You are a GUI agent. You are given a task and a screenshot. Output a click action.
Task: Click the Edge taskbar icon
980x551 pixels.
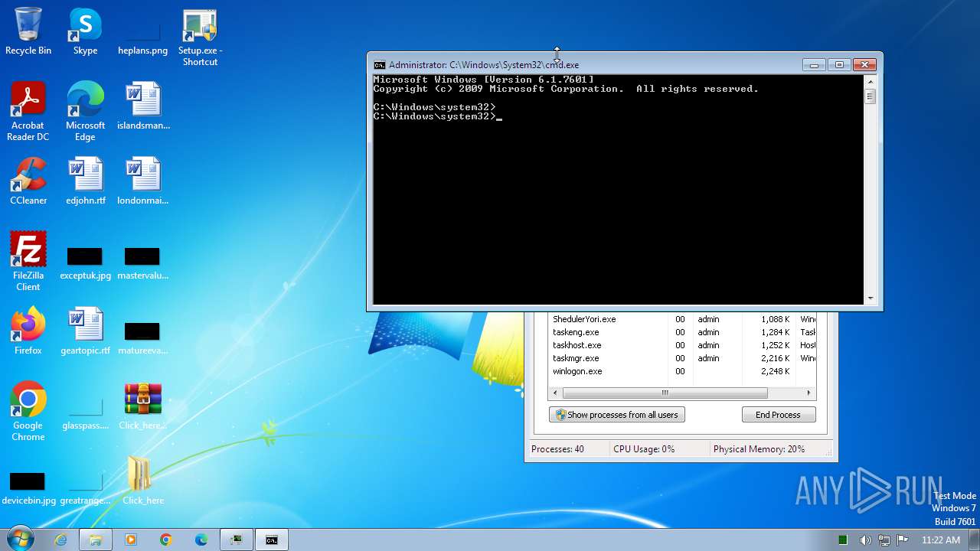click(201, 540)
